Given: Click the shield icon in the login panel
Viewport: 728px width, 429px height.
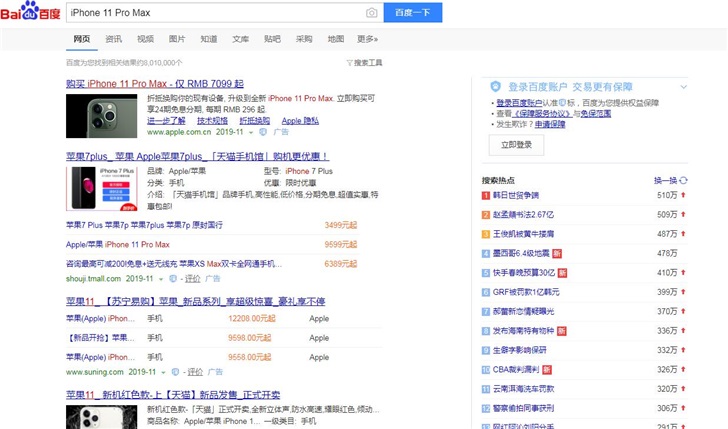Looking at the screenshot, I should coord(494,87).
